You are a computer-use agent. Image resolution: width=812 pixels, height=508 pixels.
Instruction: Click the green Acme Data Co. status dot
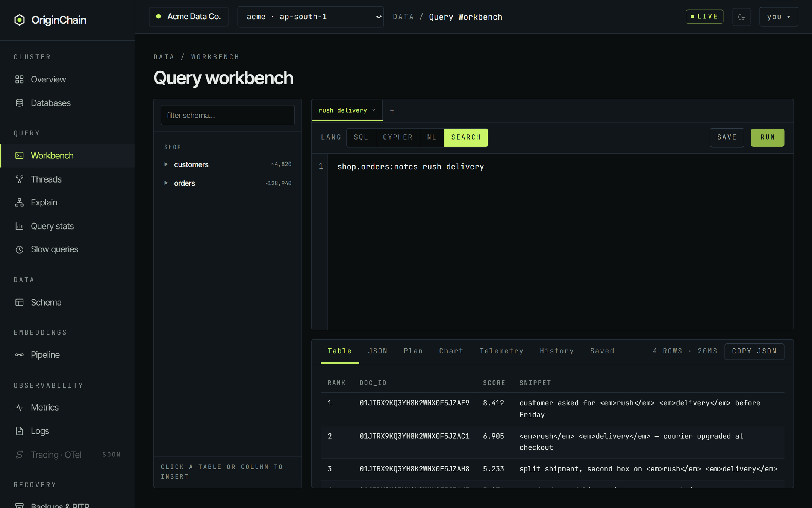tap(159, 17)
